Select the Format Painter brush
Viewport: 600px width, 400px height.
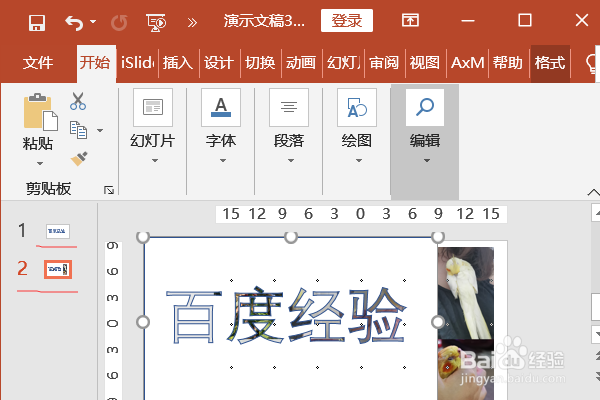tap(79, 158)
